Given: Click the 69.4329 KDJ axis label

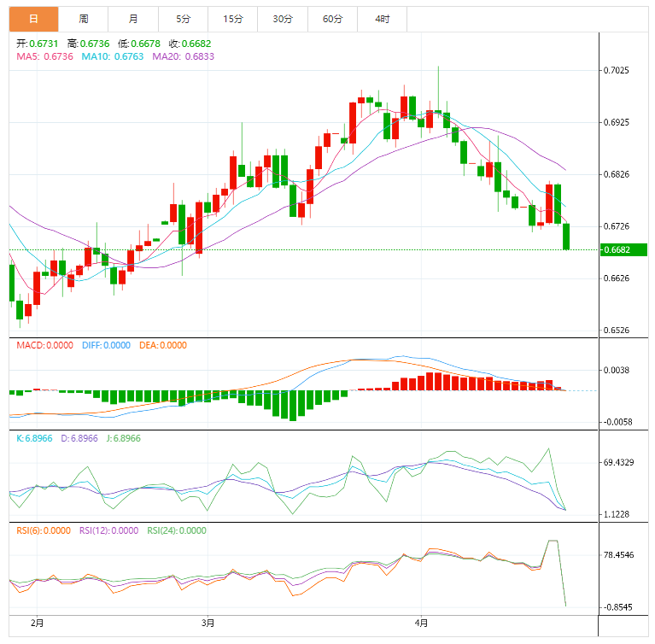Looking at the screenshot, I should click(x=618, y=463).
